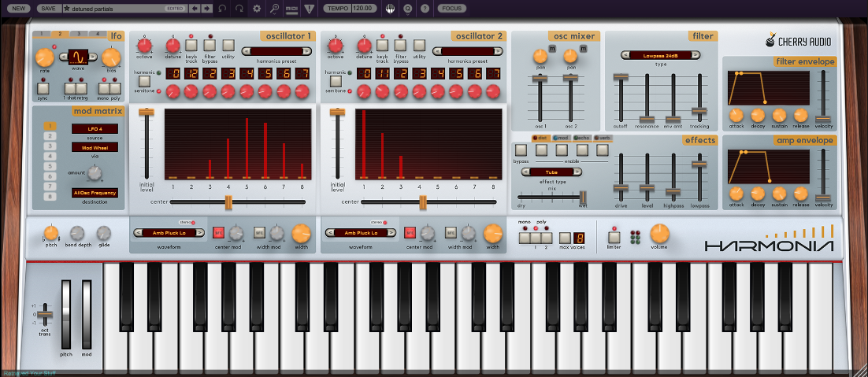Select mod matrix slot 2

pyautogui.click(x=50, y=136)
